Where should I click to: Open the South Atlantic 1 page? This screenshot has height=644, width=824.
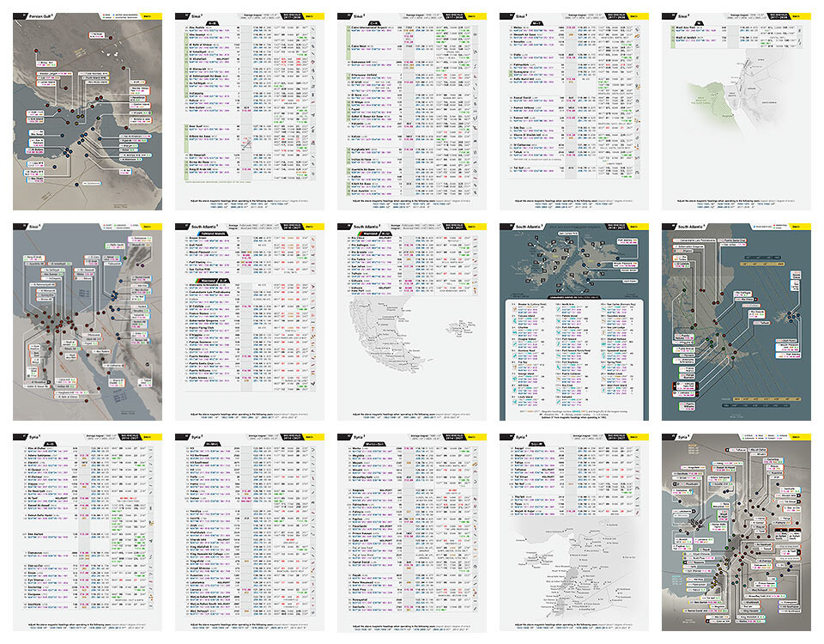tap(250, 322)
